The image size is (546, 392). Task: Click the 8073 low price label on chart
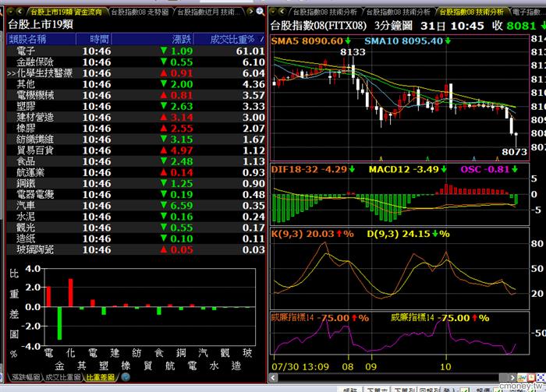(514, 152)
